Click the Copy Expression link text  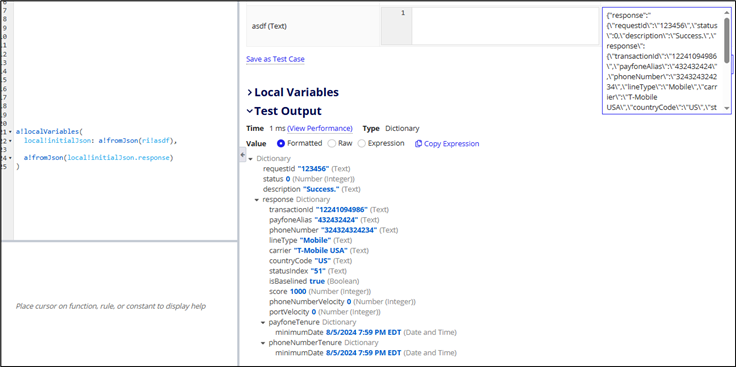452,144
